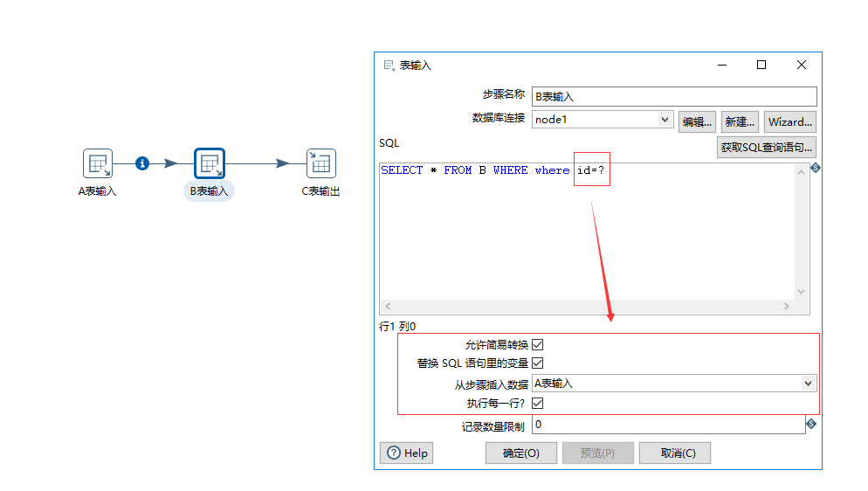Screen dimensions: 868x491
Task: Click the blue info hop icon
Action: 142,163
